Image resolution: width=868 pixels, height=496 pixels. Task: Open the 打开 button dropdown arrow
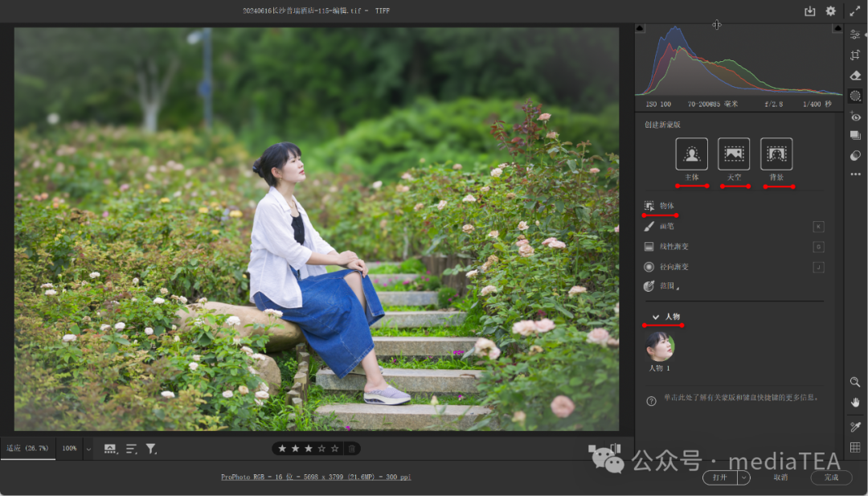744,478
